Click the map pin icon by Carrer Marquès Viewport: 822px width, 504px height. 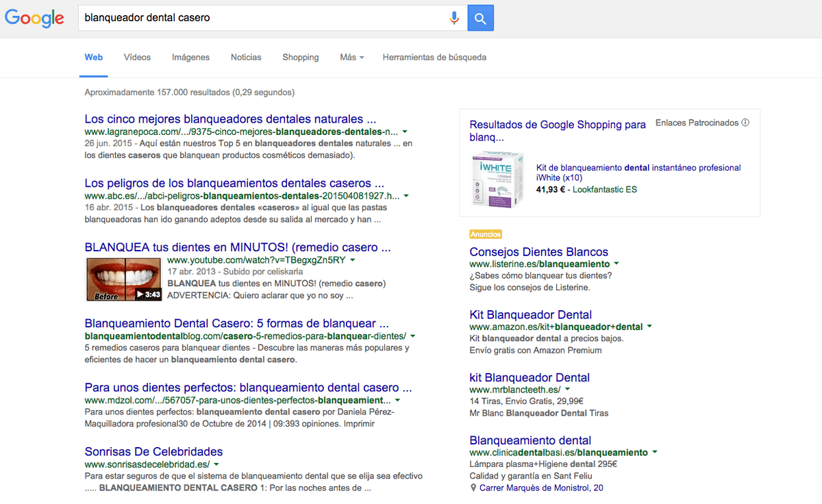click(473, 488)
